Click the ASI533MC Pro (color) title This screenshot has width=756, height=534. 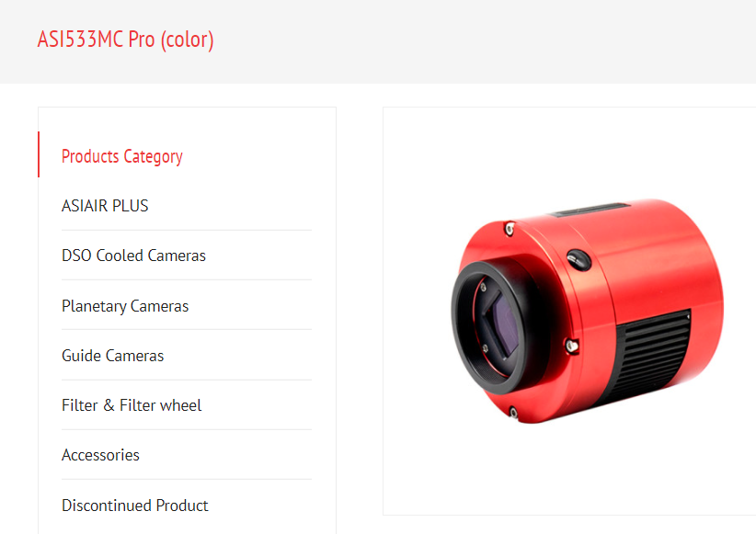(x=125, y=40)
